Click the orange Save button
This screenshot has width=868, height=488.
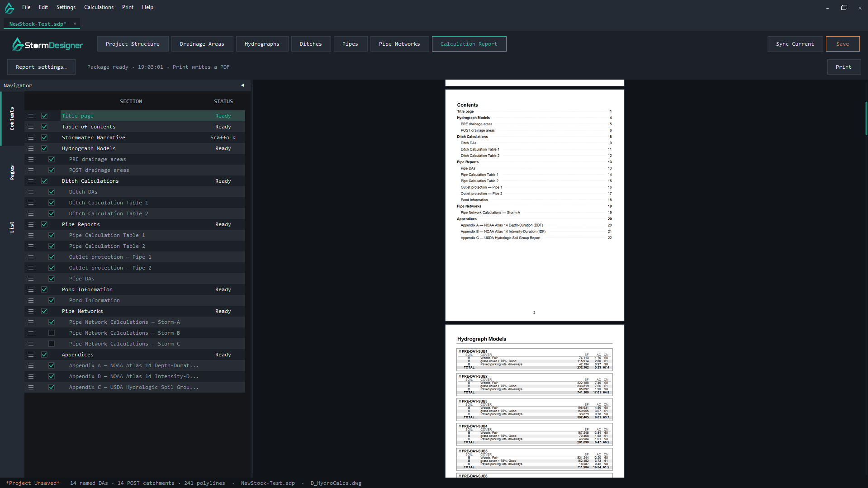coord(842,44)
